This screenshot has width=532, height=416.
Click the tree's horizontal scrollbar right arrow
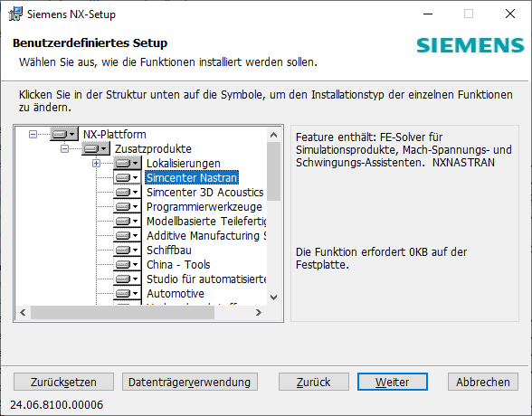tap(259, 312)
